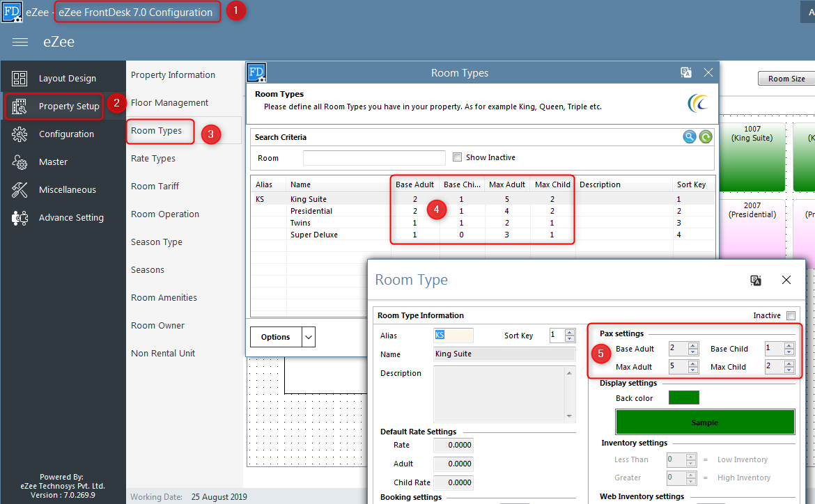Click the Layout Design sidebar icon
The image size is (815, 504).
[x=20, y=79]
